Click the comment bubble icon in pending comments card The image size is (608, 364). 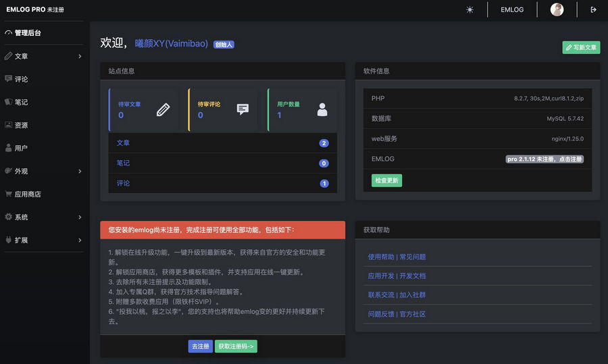point(243,109)
